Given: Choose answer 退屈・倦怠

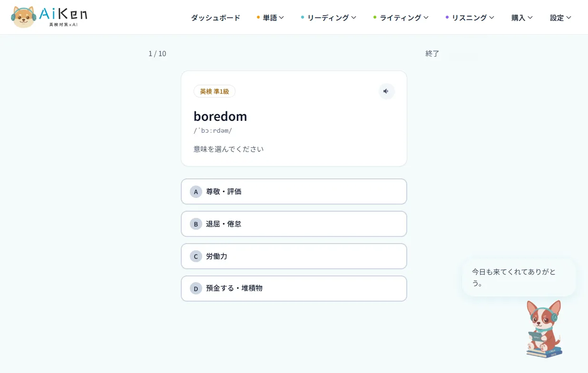Looking at the screenshot, I should (x=294, y=224).
